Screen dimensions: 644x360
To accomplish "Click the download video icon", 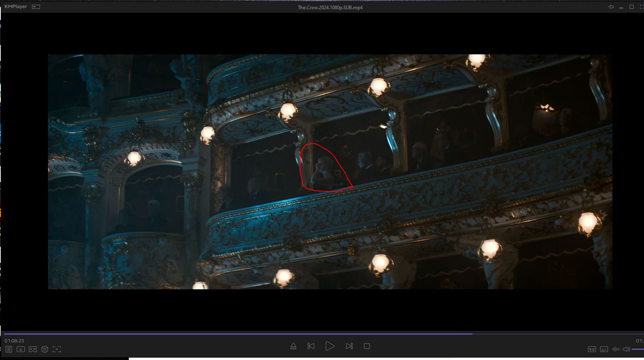I will [x=21, y=349].
